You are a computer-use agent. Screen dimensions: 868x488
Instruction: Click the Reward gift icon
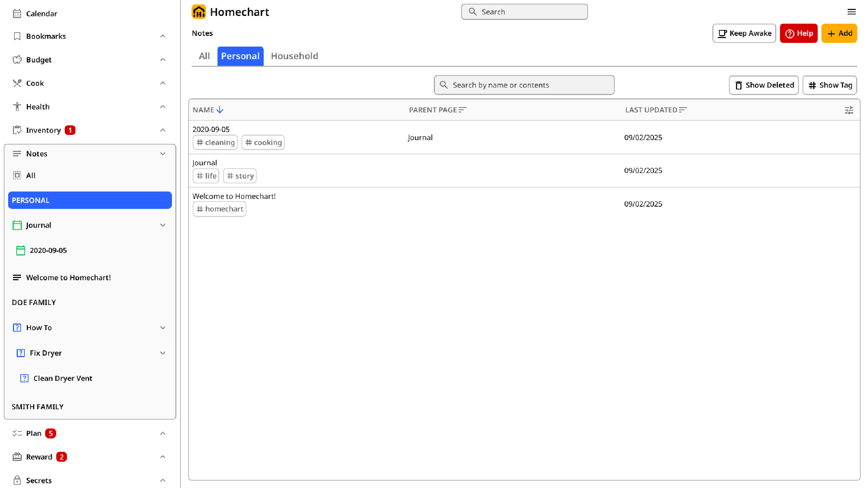click(17, 457)
